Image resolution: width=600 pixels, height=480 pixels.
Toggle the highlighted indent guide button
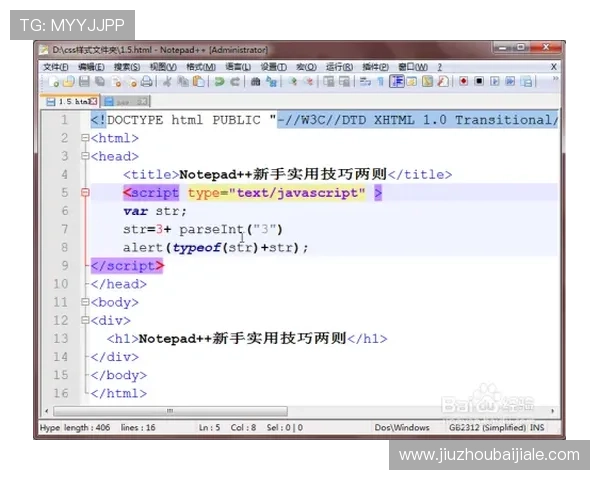coord(396,82)
